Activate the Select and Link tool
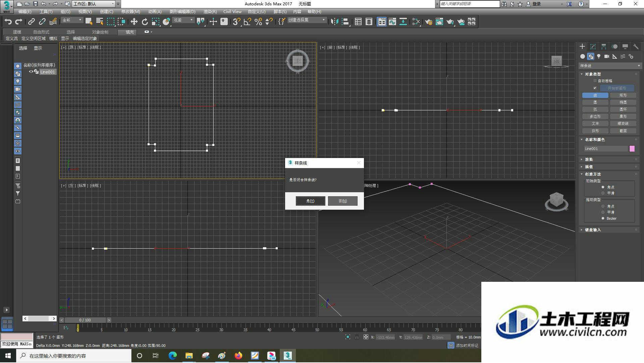Screen dimensions: 644x363 click(x=31, y=22)
